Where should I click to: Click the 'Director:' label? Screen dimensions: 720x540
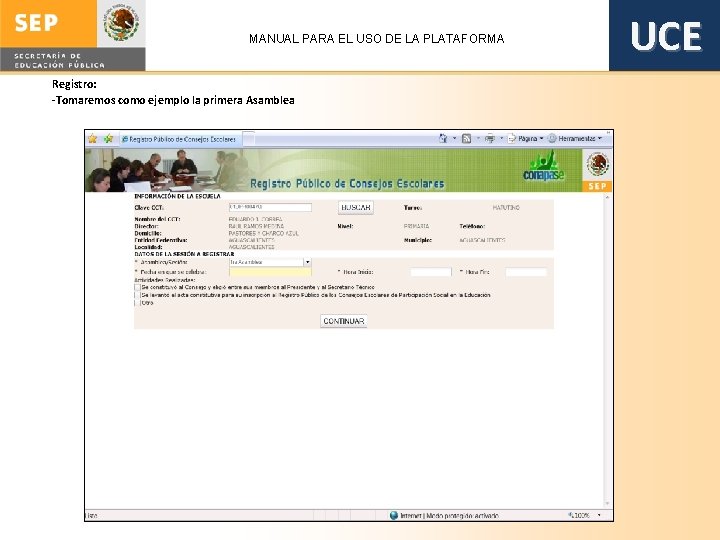pos(146,226)
